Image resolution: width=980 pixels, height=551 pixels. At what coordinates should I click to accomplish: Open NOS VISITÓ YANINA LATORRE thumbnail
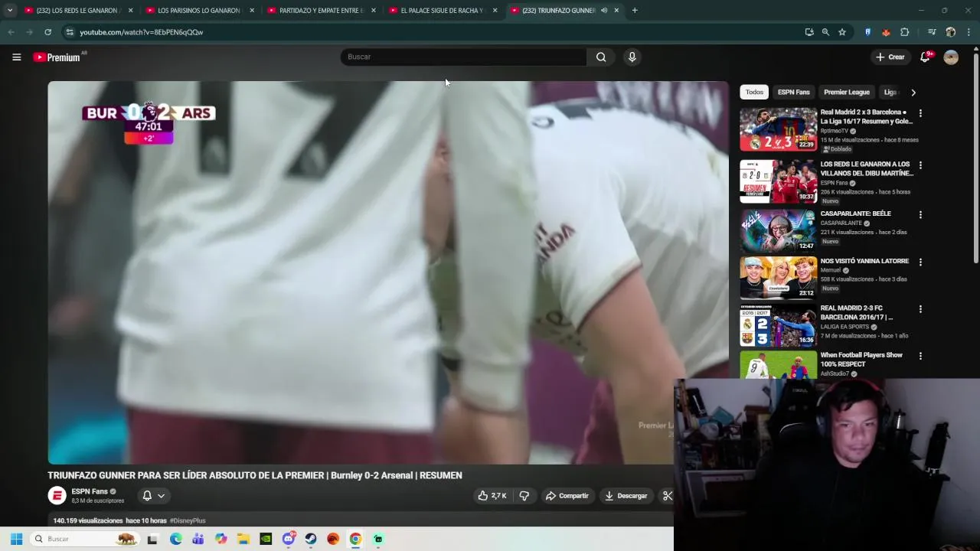pos(778,278)
